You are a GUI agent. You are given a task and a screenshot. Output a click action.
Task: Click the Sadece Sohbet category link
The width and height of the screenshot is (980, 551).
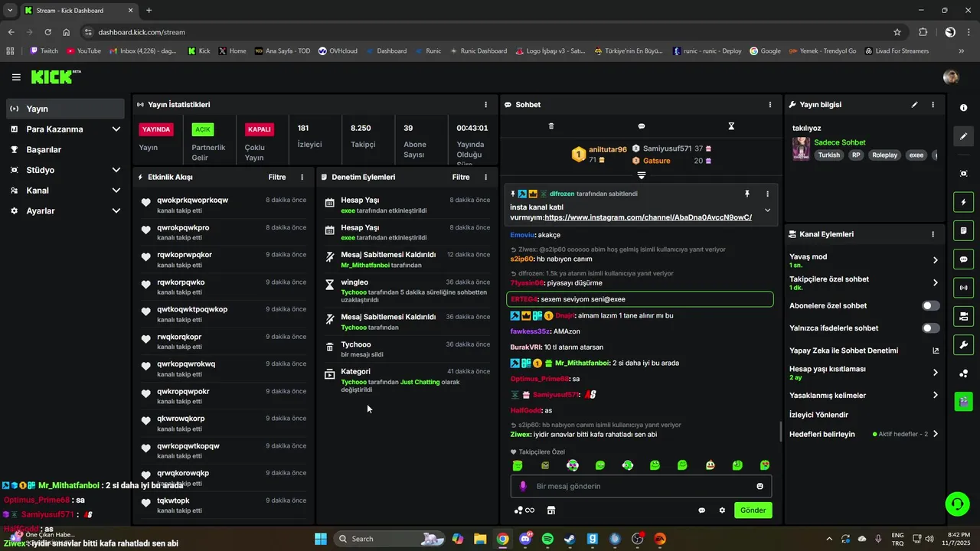840,142
